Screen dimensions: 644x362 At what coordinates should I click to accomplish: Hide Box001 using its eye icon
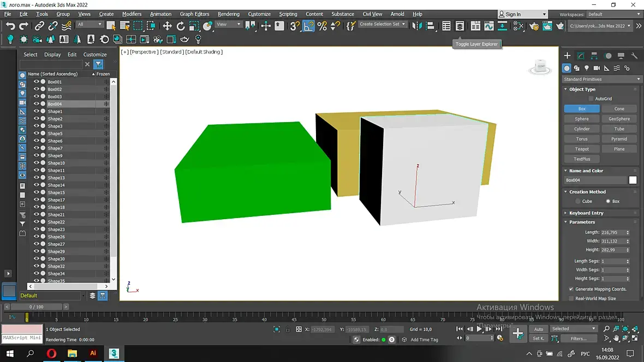coord(37,82)
